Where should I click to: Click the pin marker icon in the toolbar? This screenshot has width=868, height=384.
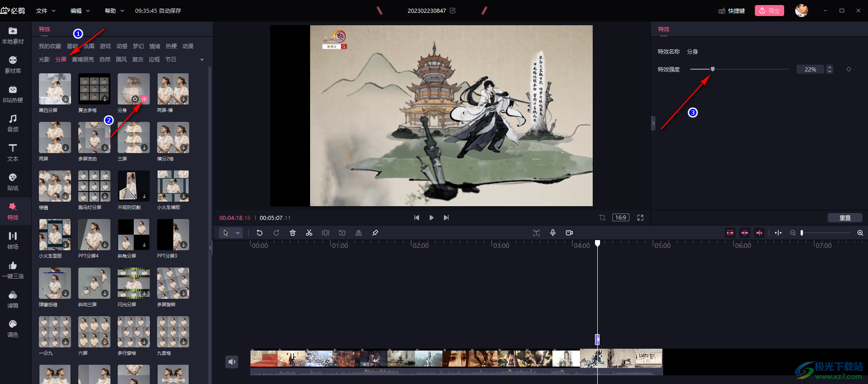375,233
